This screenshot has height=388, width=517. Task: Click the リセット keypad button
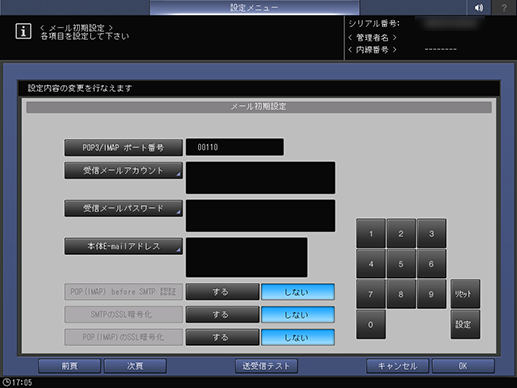tap(465, 294)
